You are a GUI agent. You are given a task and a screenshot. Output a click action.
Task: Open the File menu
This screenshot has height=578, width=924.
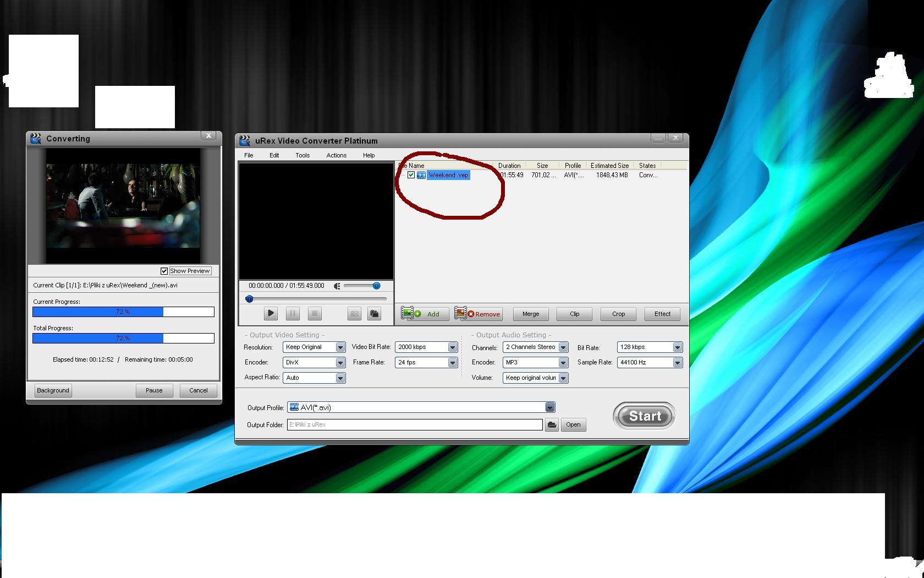(x=249, y=155)
